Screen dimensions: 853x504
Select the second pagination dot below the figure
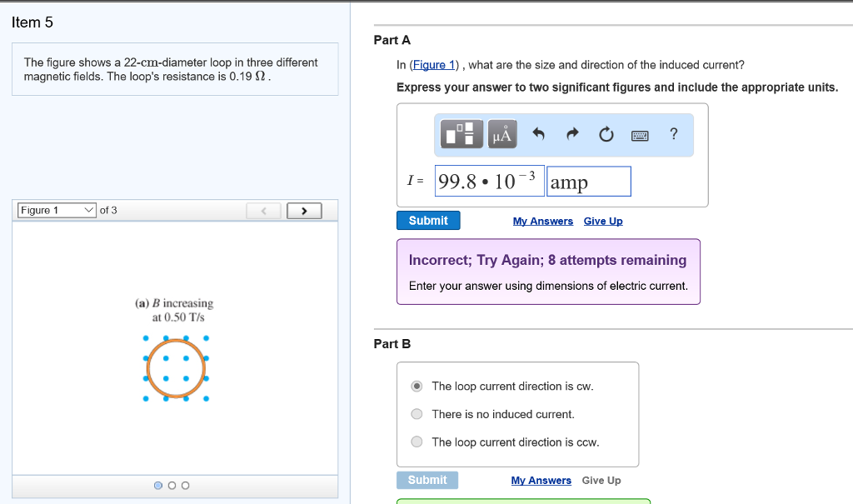coord(172,485)
